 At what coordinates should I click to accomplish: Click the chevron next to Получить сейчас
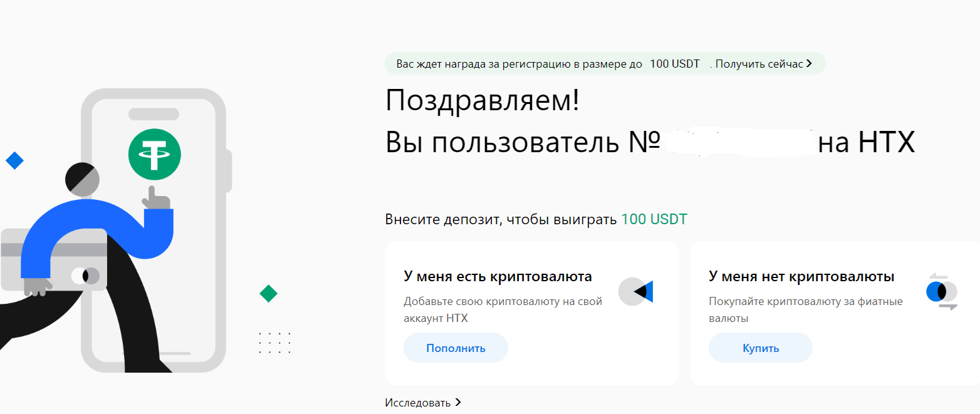(809, 64)
